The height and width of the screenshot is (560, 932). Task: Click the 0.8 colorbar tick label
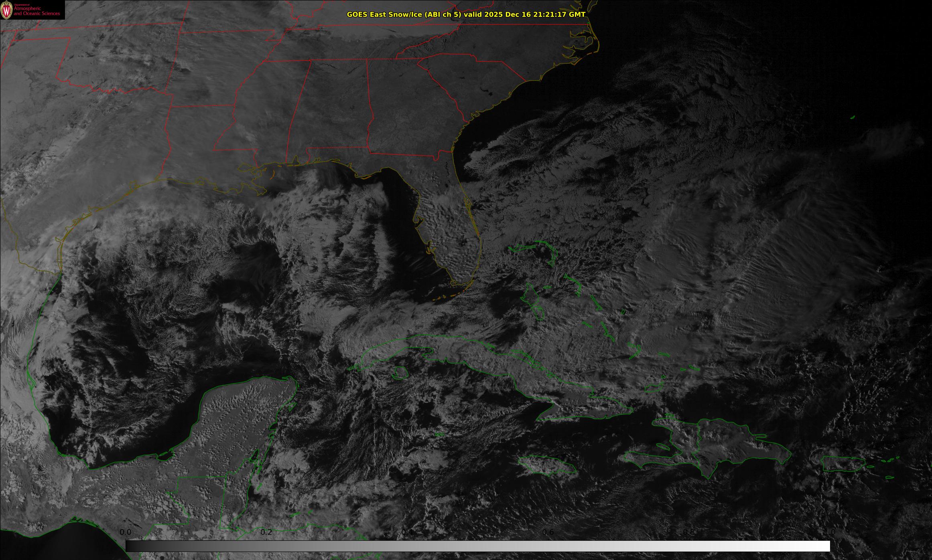[x=689, y=532]
